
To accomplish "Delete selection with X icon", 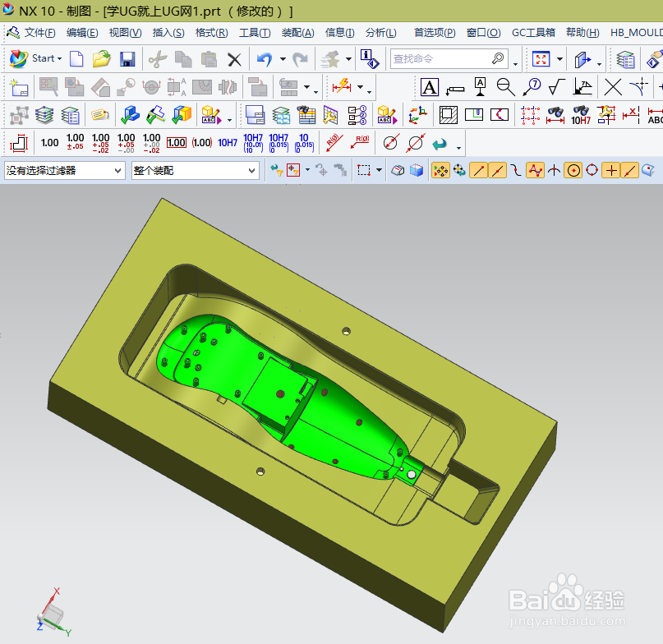I will tap(234, 59).
